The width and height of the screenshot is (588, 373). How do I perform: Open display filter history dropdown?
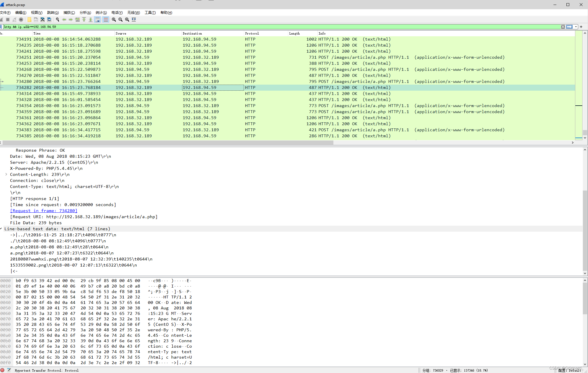pyautogui.click(x=576, y=27)
